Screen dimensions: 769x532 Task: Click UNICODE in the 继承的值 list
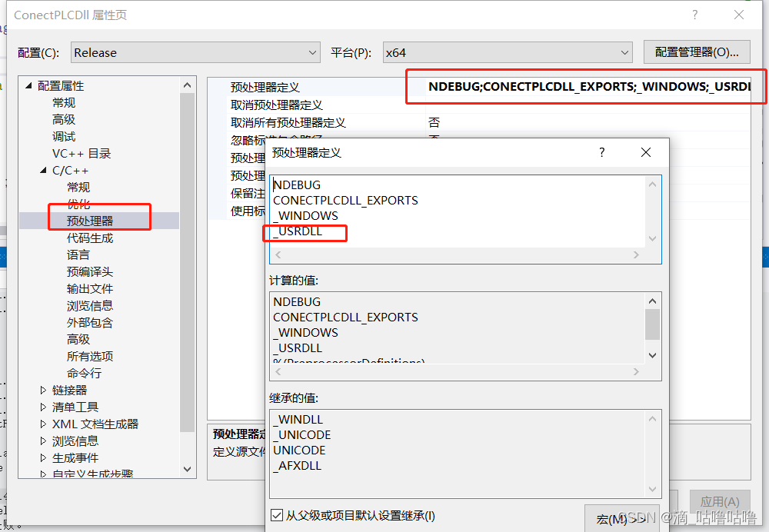tap(299, 450)
